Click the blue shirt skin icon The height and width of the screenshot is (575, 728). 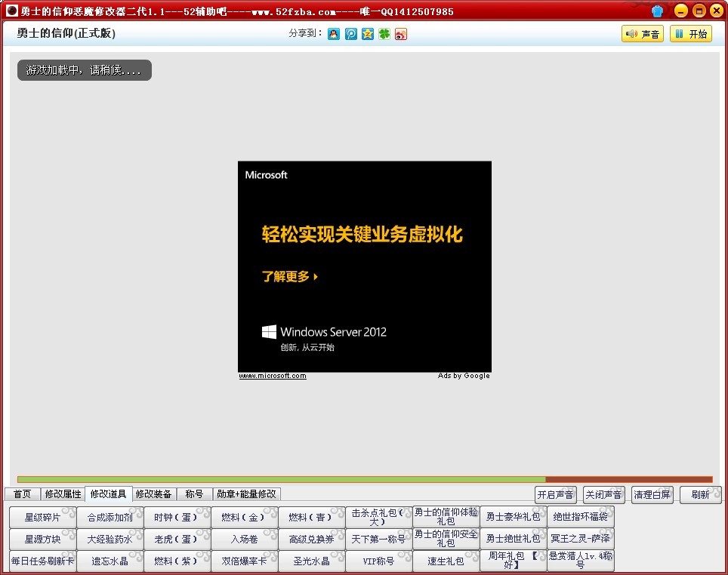click(x=657, y=11)
